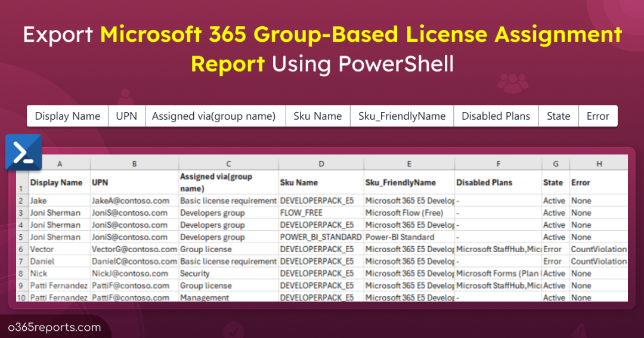The image size is (644, 338).
Task: Click the 'Nick' display name cell
Action: pos(60,274)
